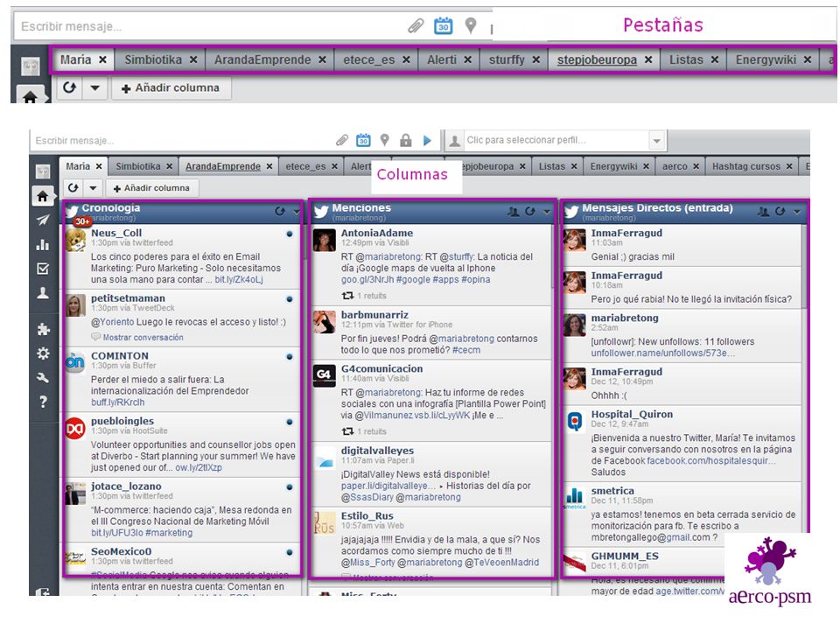Image resolution: width=840 pixels, height=630 pixels.
Task: Click the paperclip attach icon in the upper compose bar
Action: 416,25
